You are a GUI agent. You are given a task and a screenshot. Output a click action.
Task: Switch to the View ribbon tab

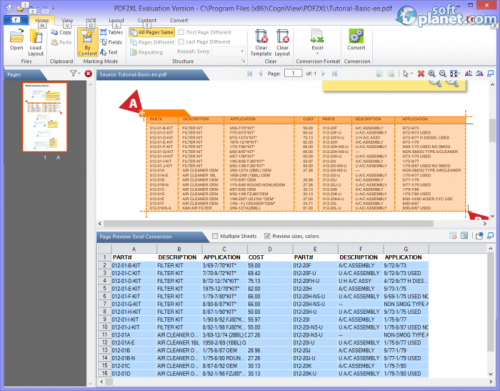[x=67, y=20]
